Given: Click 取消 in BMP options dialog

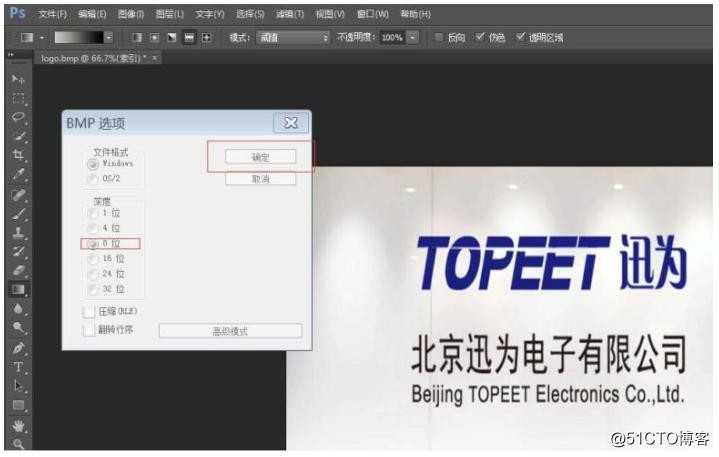Looking at the screenshot, I should 260,179.
